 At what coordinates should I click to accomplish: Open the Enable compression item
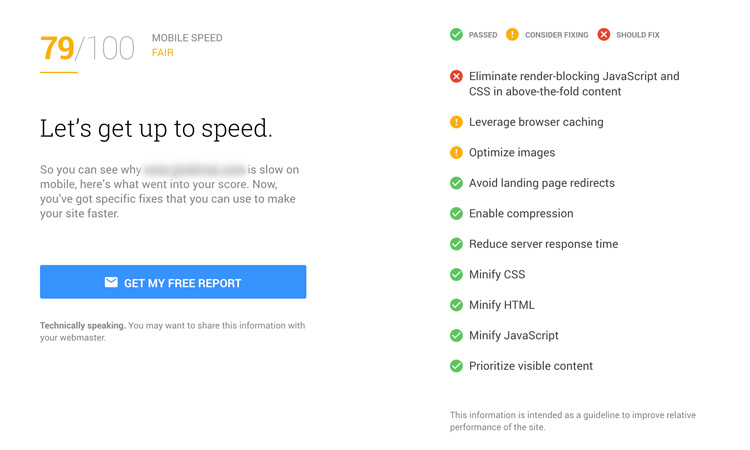point(521,213)
